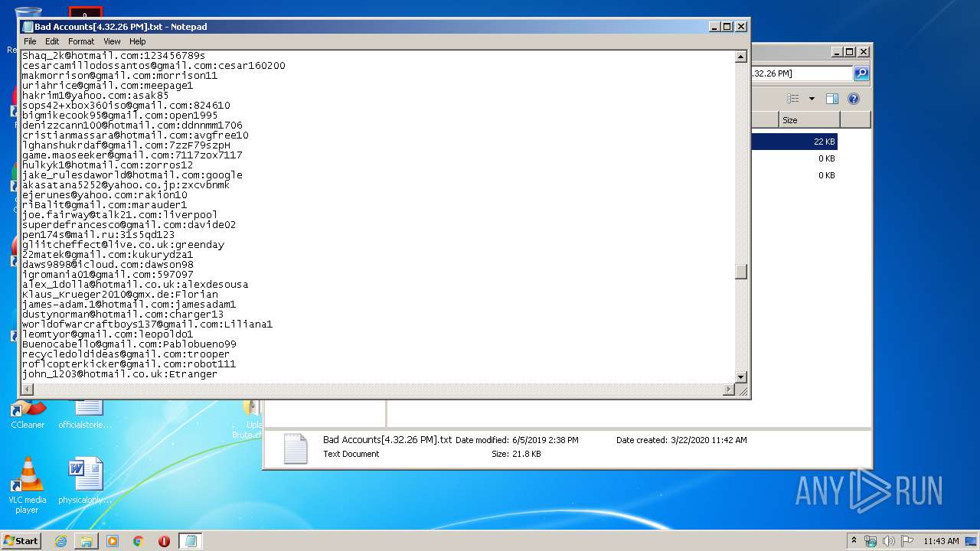
Task: Click the Explorer search box field
Action: click(801, 73)
